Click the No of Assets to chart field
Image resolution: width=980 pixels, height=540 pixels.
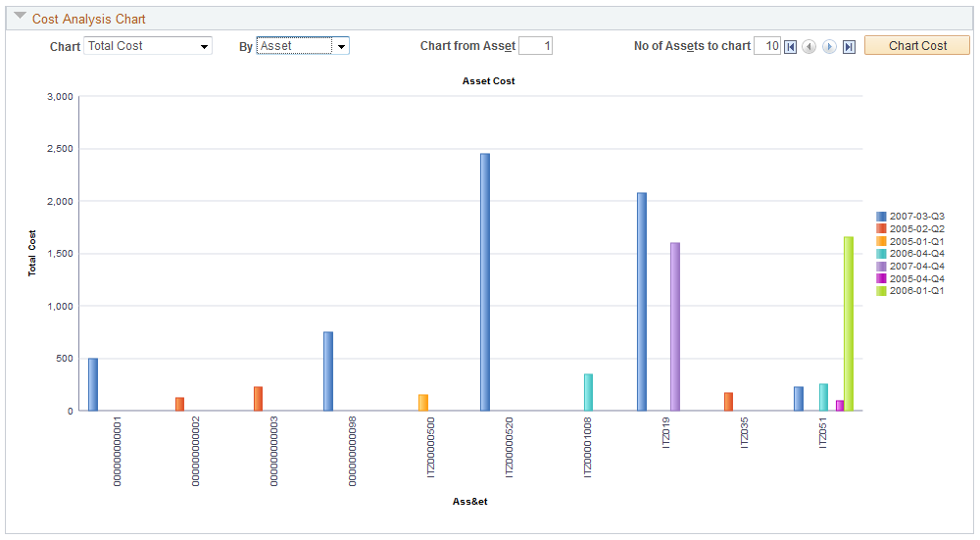767,46
